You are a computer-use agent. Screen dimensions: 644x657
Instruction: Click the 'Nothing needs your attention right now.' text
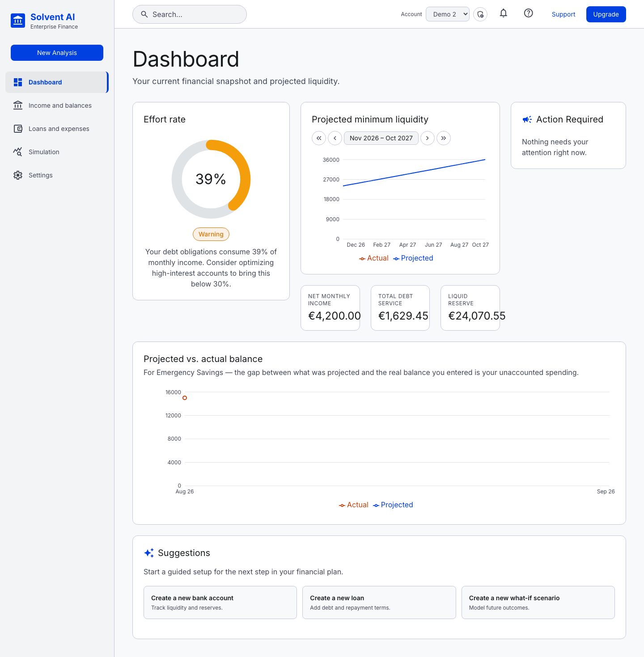(555, 147)
